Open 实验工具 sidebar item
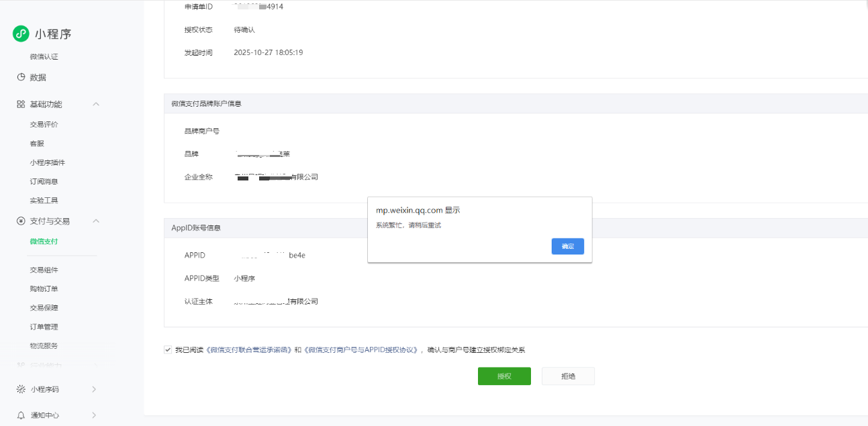868x426 pixels. [x=44, y=200]
